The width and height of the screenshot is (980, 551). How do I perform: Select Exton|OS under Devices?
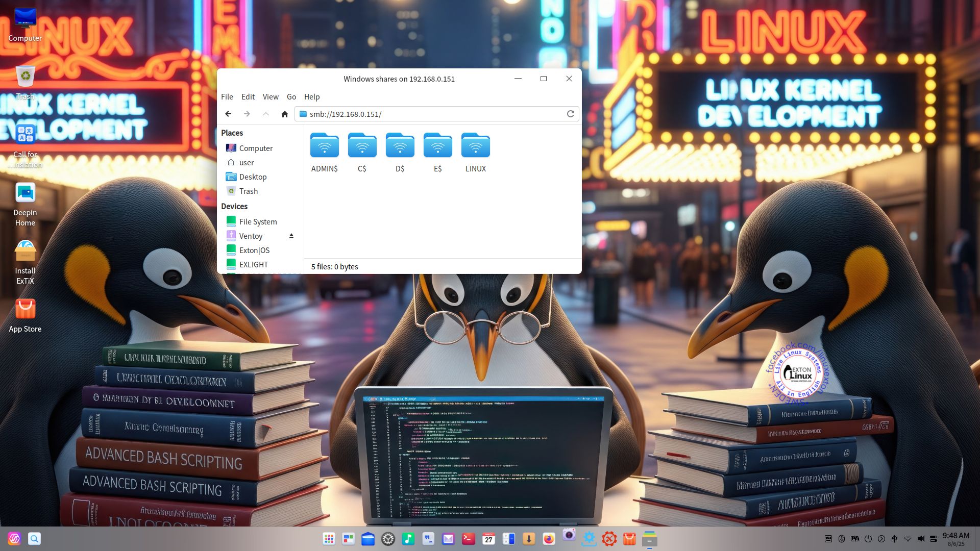[x=260, y=250]
